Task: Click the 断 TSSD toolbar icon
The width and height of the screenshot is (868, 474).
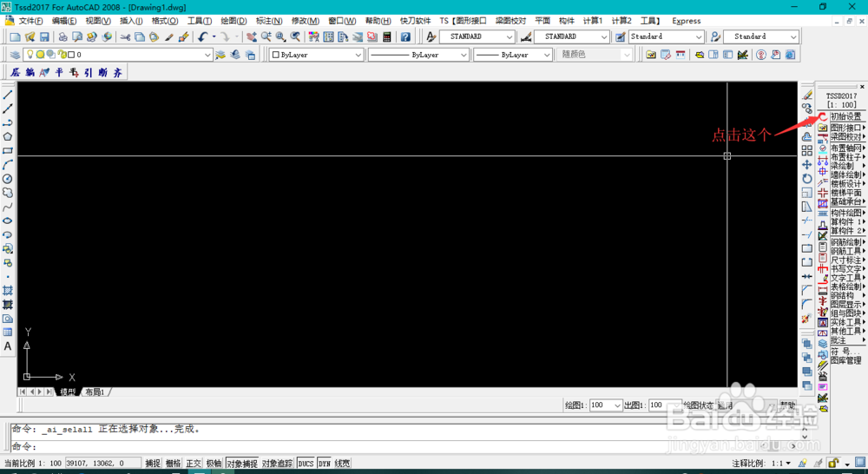Action: click(x=103, y=73)
